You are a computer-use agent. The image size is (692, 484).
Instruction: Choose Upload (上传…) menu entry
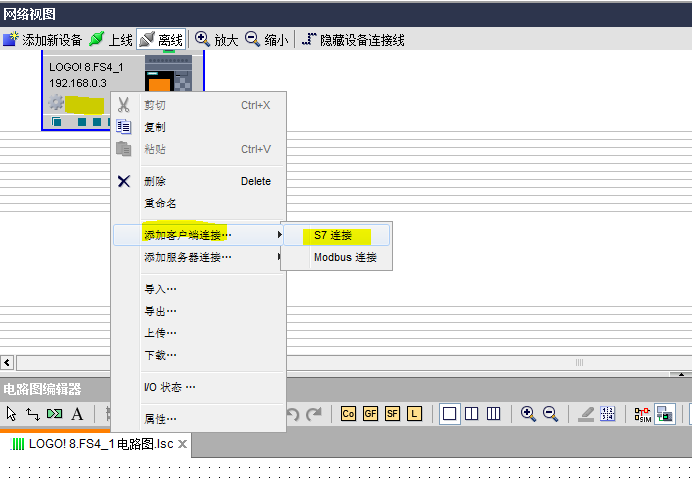(x=198, y=333)
